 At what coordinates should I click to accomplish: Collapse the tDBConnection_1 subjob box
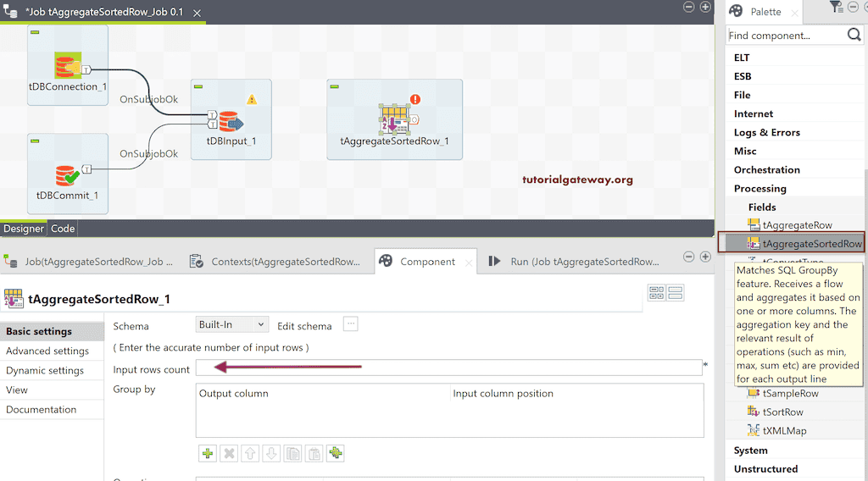tap(35, 33)
